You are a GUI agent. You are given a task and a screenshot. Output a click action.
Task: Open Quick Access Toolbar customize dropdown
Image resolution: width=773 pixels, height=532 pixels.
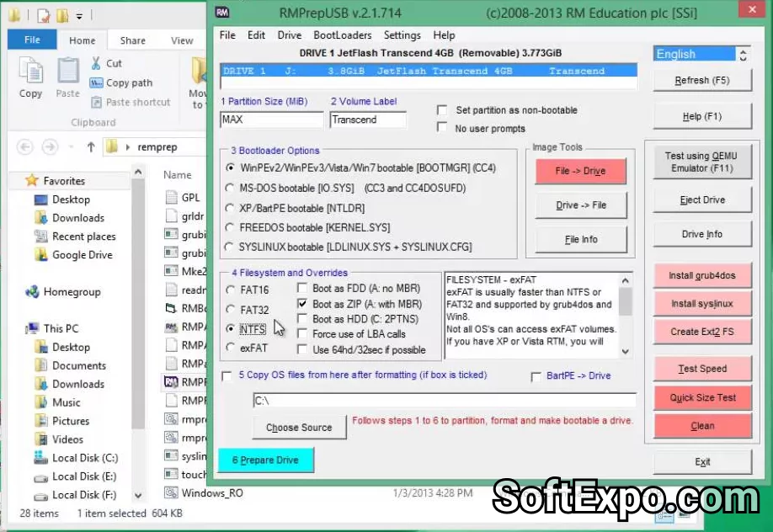point(79,16)
